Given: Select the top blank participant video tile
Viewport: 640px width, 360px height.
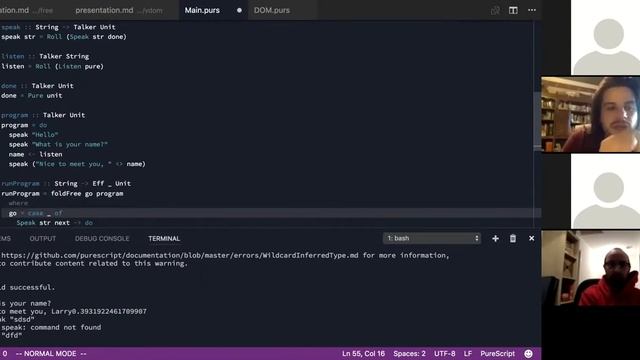Looking at the screenshot, I should coord(605,38).
